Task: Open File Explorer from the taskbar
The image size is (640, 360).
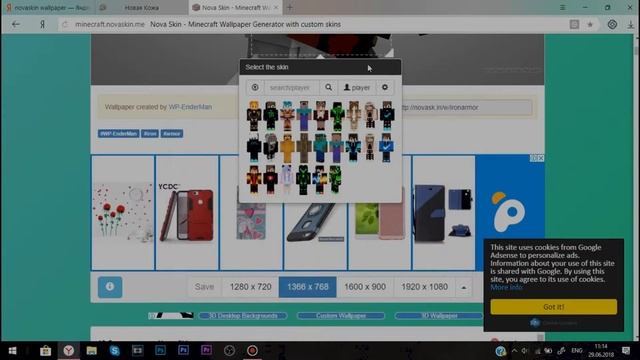Action: 91,350
